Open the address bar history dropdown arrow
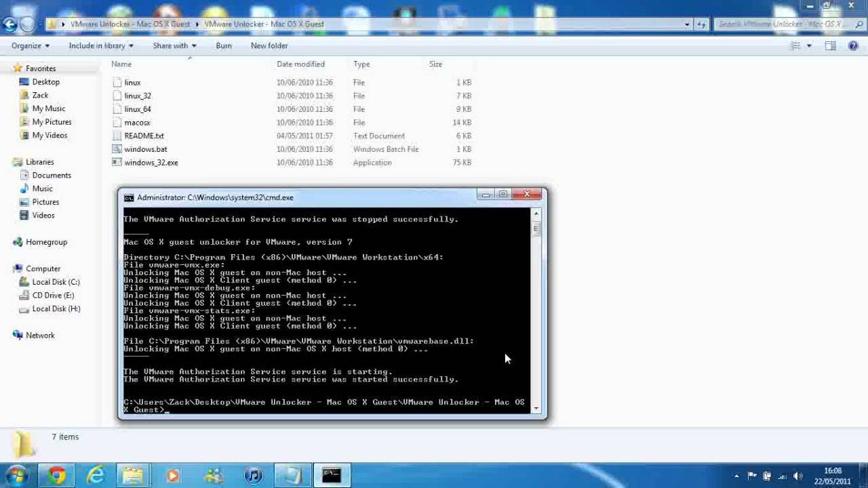 click(687, 24)
